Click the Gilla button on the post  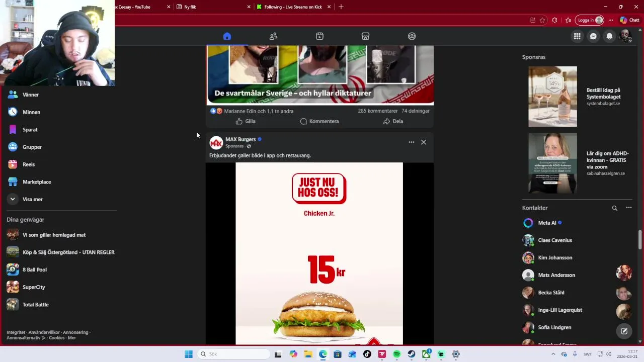click(246, 121)
